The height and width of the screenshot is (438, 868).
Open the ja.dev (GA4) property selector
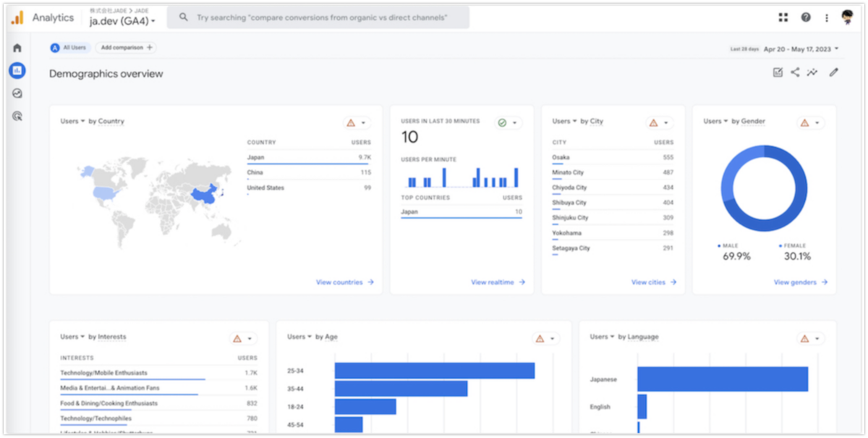pyautogui.click(x=123, y=22)
